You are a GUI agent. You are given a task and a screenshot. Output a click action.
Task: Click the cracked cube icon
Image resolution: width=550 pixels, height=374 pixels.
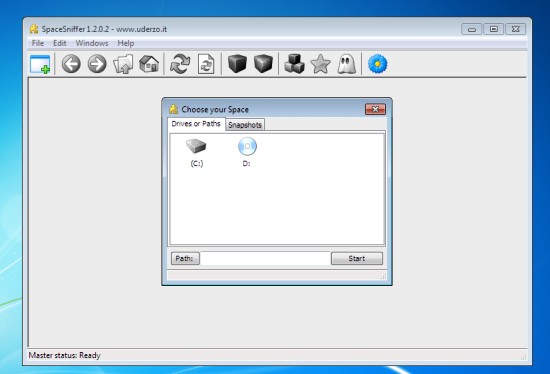point(263,64)
